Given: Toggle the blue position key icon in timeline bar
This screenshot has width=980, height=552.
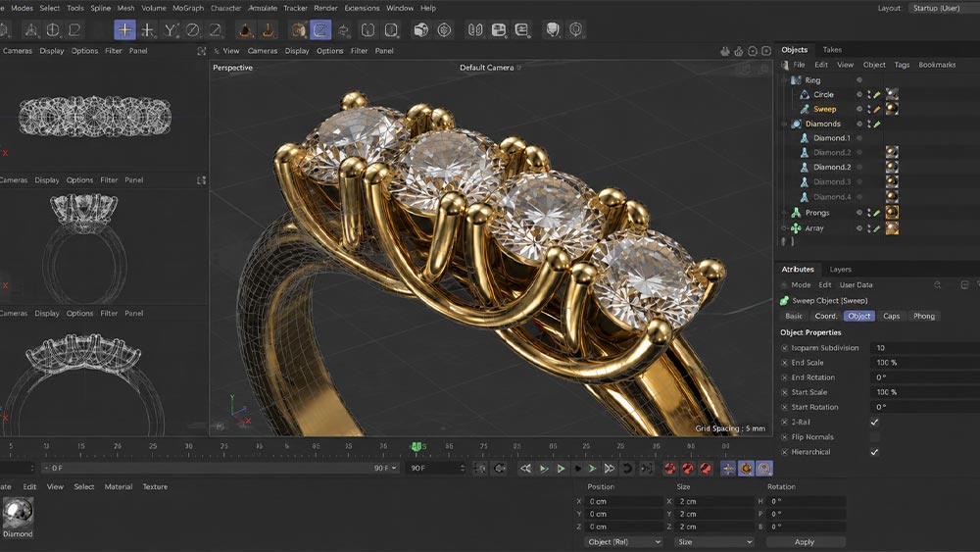Looking at the screenshot, I should 728,469.
